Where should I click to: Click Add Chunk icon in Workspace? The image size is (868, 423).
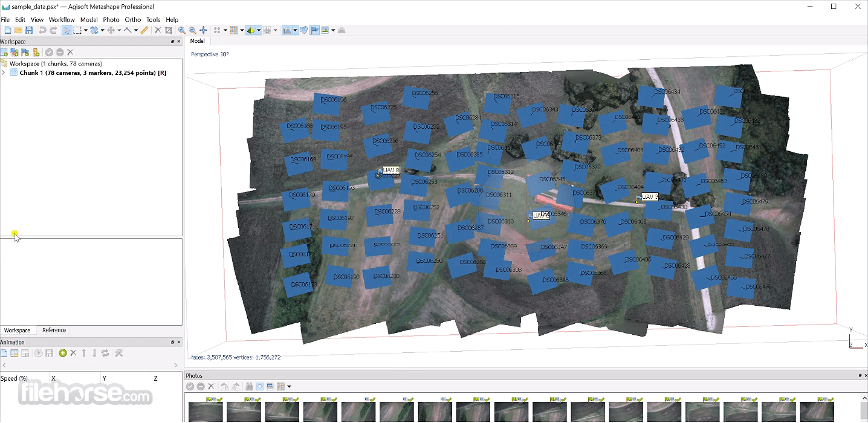(x=4, y=53)
